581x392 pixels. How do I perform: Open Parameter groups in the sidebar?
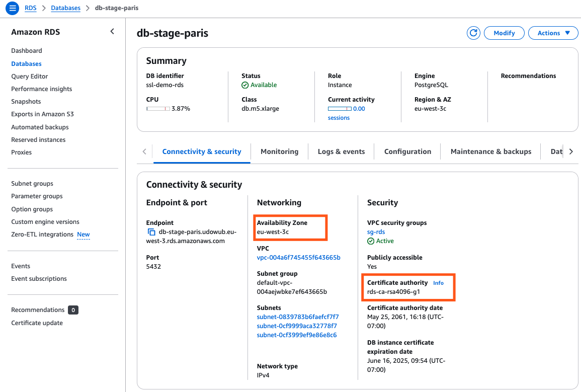point(37,196)
